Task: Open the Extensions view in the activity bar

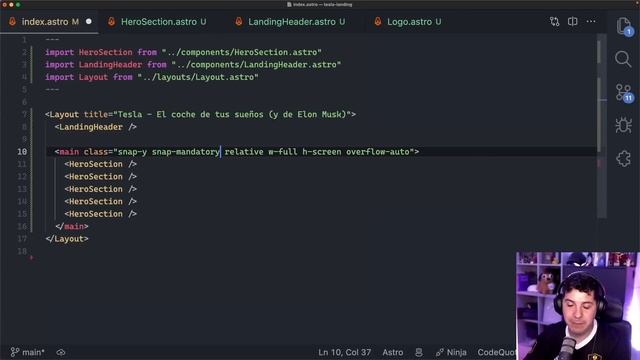Action: click(x=623, y=158)
